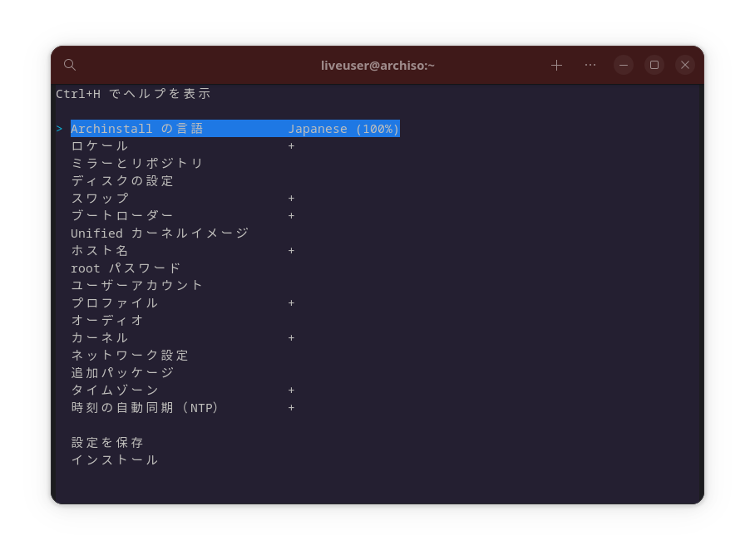This screenshot has height=560, width=755.
Task: Click the Ctrl+H でヘルプを表示 hint text
Action: click(133, 94)
